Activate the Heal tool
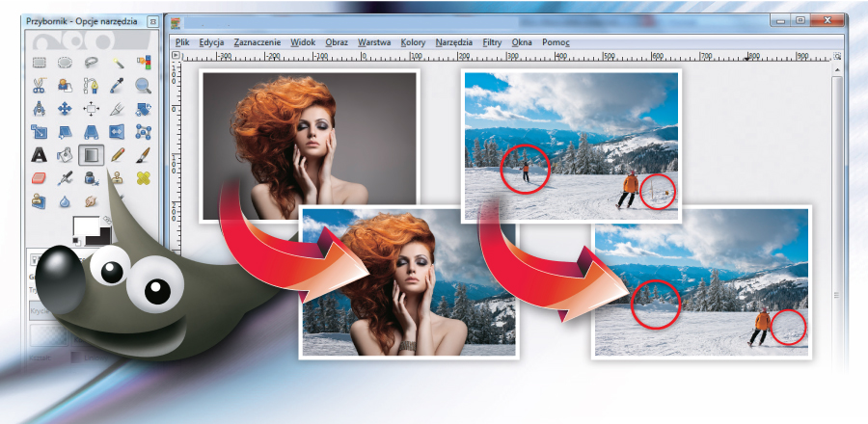Image resolution: width=868 pixels, height=424 pixels. point(143,178)
